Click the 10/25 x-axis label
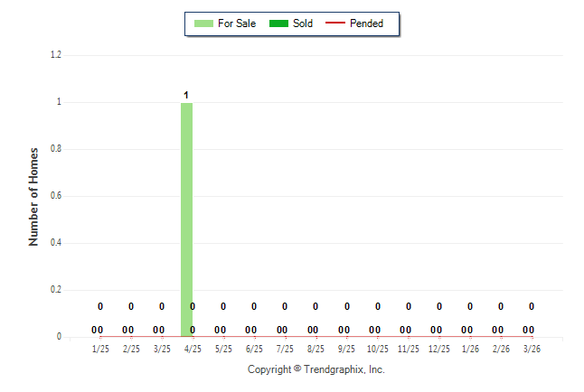The width and height of the screenshot is (584, 392). pyautogui.click(x=378, y=349)
